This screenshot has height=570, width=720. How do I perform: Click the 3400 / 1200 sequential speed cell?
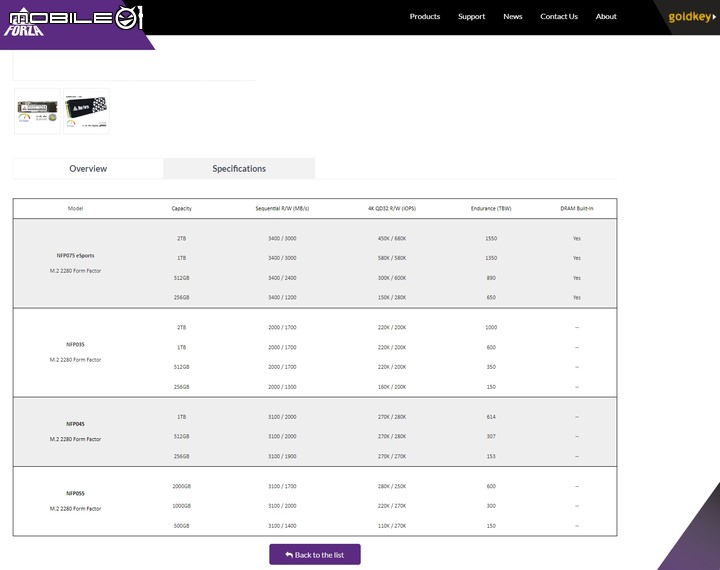282,298
